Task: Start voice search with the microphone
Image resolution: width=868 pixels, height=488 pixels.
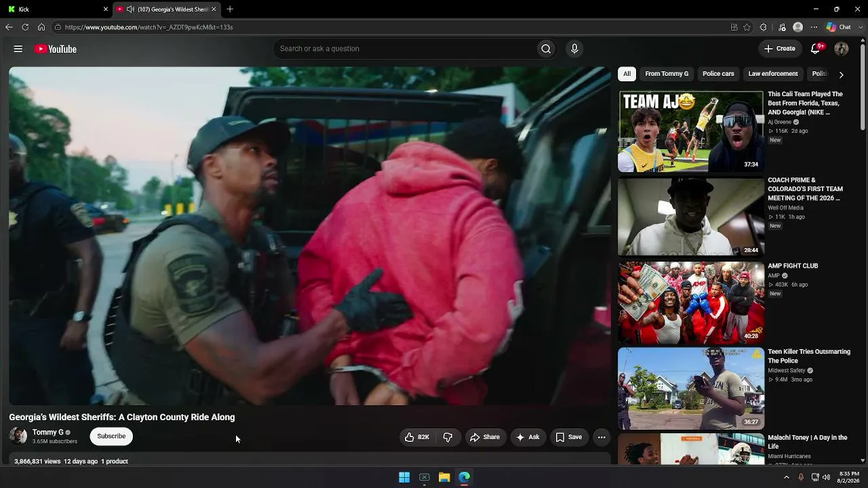Action: click(574, 49)
